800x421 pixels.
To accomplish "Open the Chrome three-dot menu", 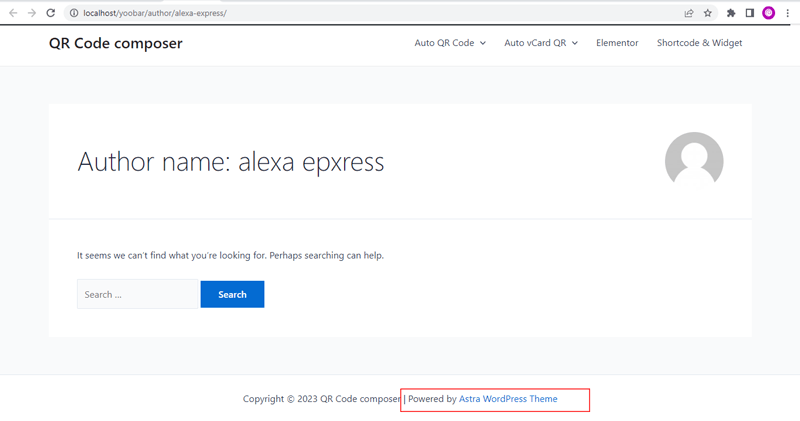I will pyautogui.click(x=788, y=13).
